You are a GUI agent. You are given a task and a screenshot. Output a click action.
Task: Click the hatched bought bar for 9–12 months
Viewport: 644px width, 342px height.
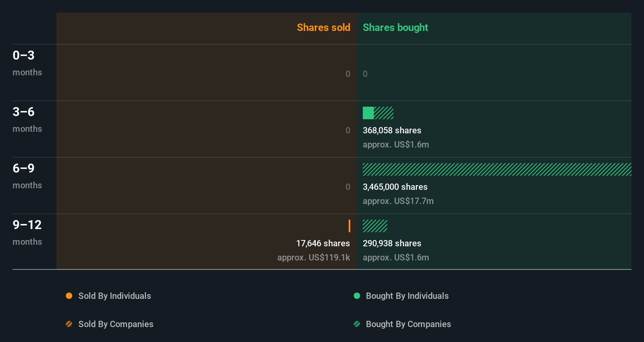(375, 226)
